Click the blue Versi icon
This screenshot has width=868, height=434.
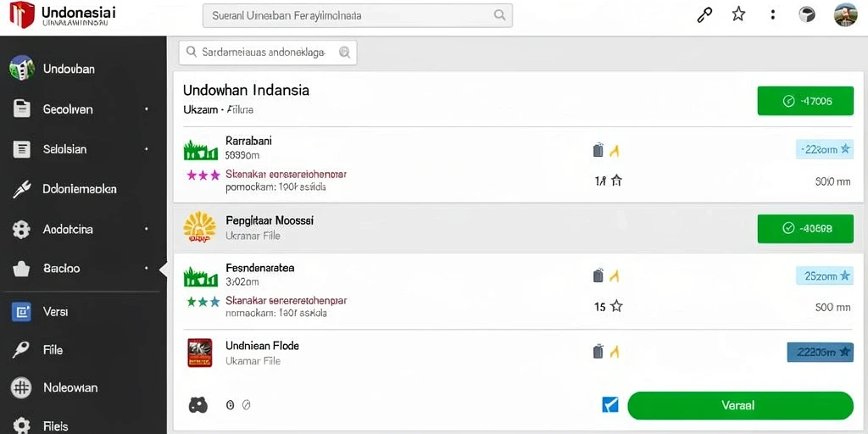(x=21, y=312)
